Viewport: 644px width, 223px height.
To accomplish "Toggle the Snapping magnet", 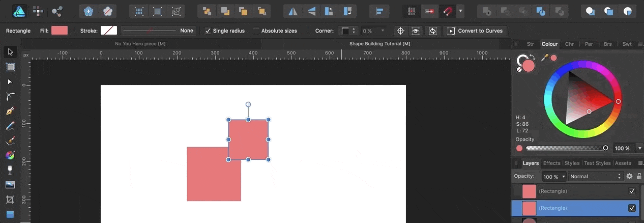I will pyautogui.click(x=448, y=11).
